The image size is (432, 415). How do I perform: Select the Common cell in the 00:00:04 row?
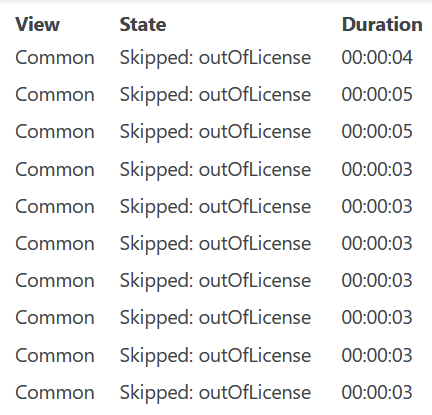pos(55,58)
